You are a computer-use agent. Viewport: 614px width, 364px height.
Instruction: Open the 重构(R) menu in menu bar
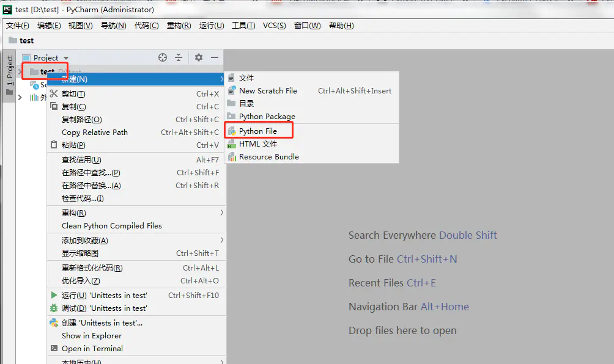click(179, 26)
